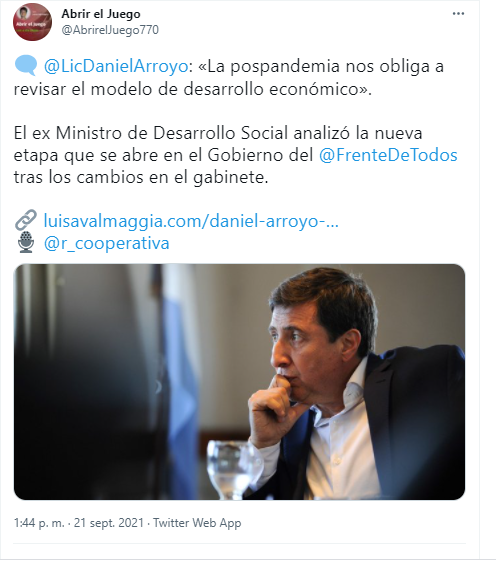Open the @r_cooperativa mention
This screenshot has height=565, width=496.
click(106, 243)
